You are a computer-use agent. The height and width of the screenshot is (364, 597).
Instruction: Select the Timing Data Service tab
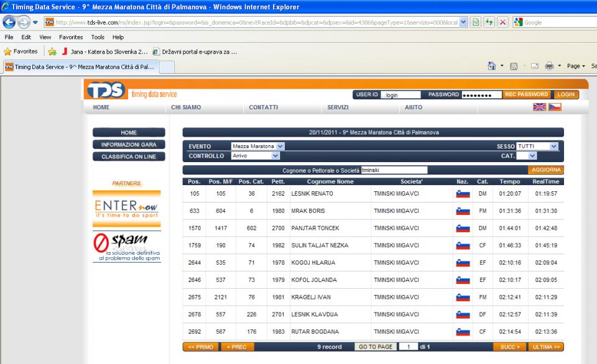click(x=80, y=66)
